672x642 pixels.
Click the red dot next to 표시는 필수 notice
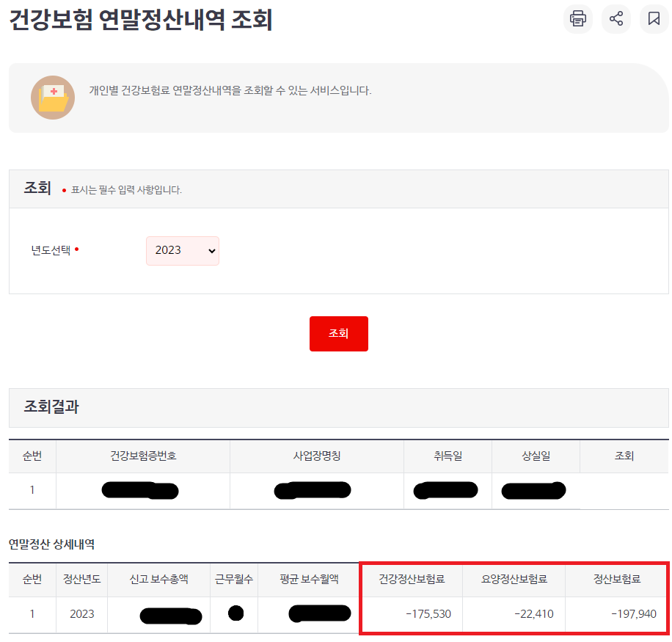(65, 190)
